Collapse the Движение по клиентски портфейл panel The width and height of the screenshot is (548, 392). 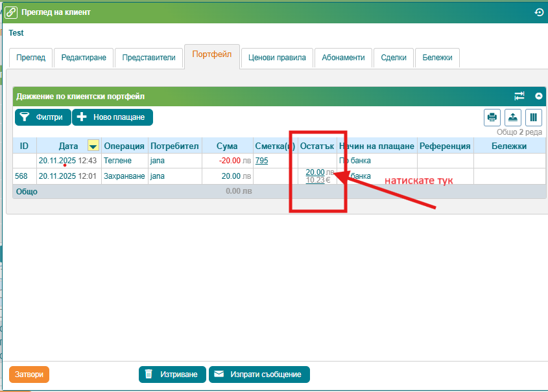tap(538, 96)
